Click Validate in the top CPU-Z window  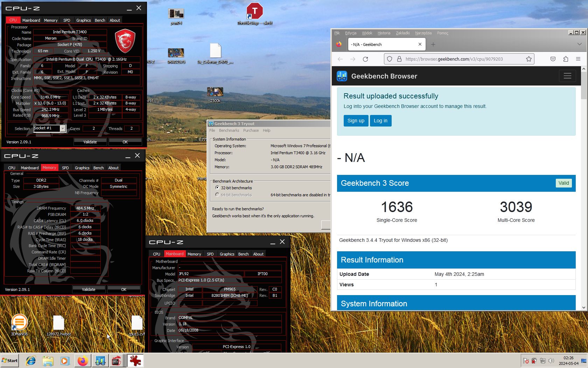point(90,142)
